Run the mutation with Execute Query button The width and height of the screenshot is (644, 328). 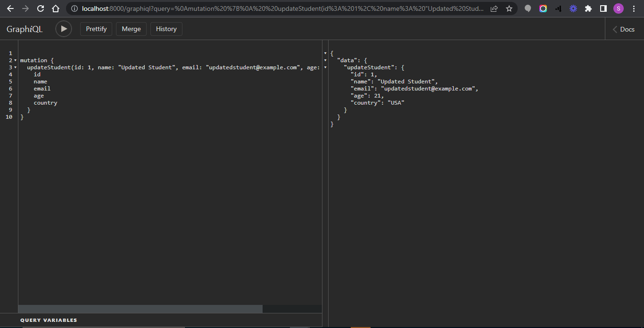(x=64, y=29)
